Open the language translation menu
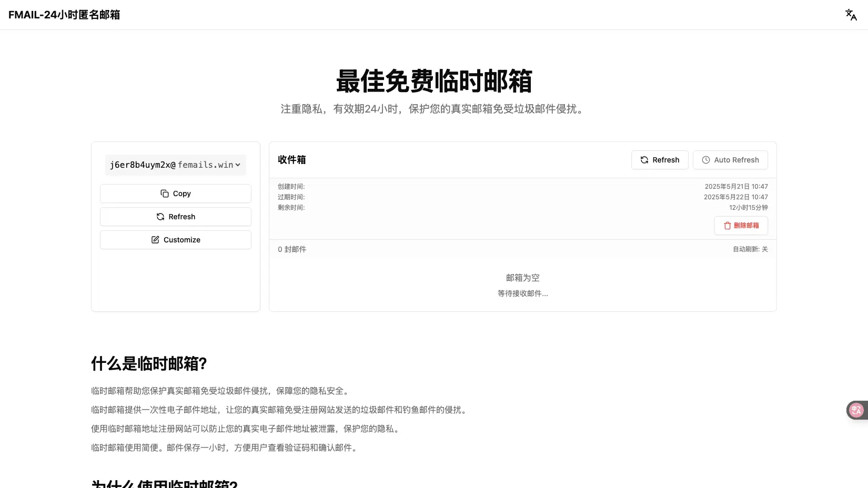The image size is (868, 488). (x=851, y=15)
